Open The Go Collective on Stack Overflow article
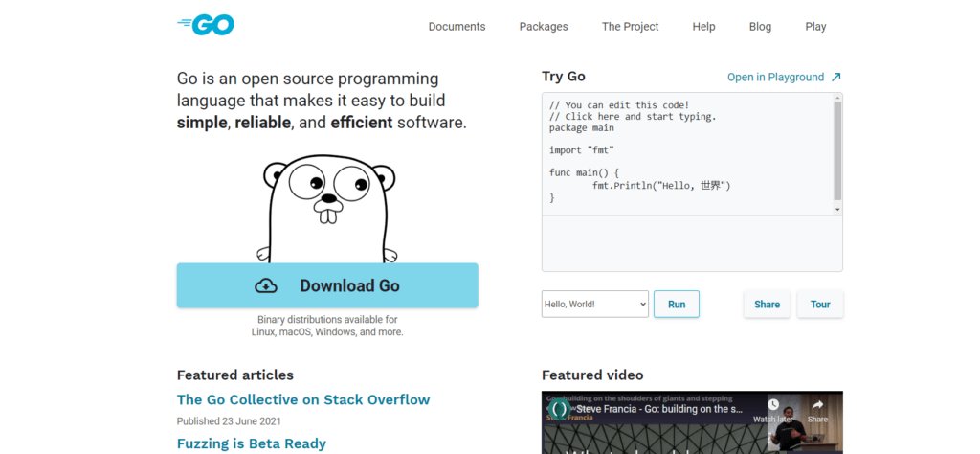This screenshot has height=454, width=980. coord(303,399)
